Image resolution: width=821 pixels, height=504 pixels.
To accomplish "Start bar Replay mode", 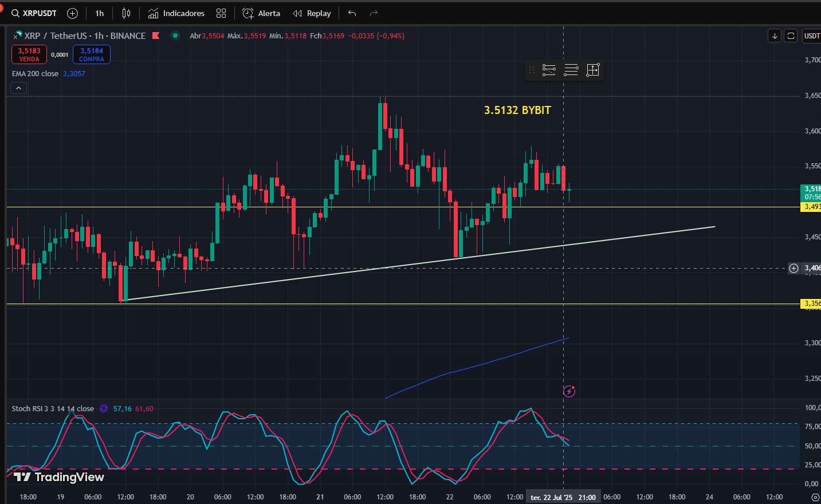I will point(312,13).
